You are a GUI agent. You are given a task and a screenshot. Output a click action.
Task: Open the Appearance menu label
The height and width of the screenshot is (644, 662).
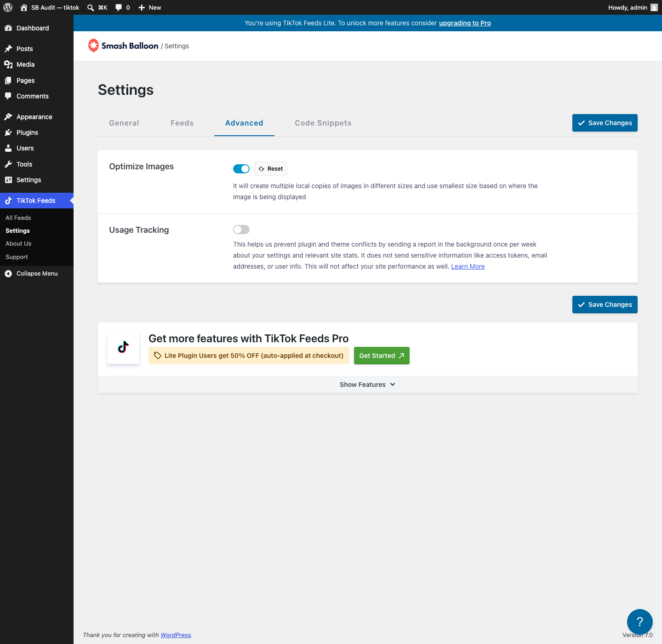point(34,117)
